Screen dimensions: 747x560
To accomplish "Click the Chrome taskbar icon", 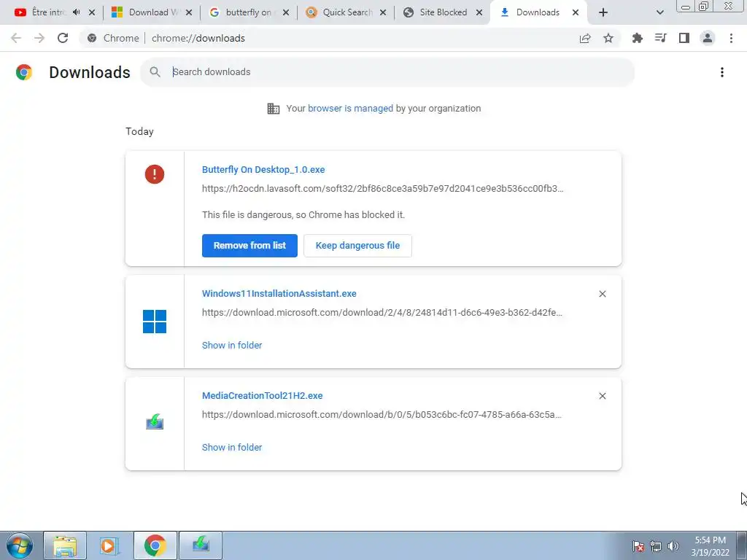I will click(155, 545).
